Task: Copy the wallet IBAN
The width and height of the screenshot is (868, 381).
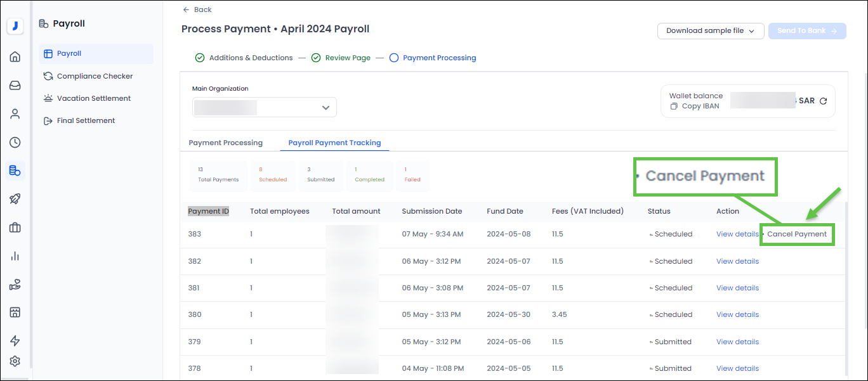Action: click(695, 107)
